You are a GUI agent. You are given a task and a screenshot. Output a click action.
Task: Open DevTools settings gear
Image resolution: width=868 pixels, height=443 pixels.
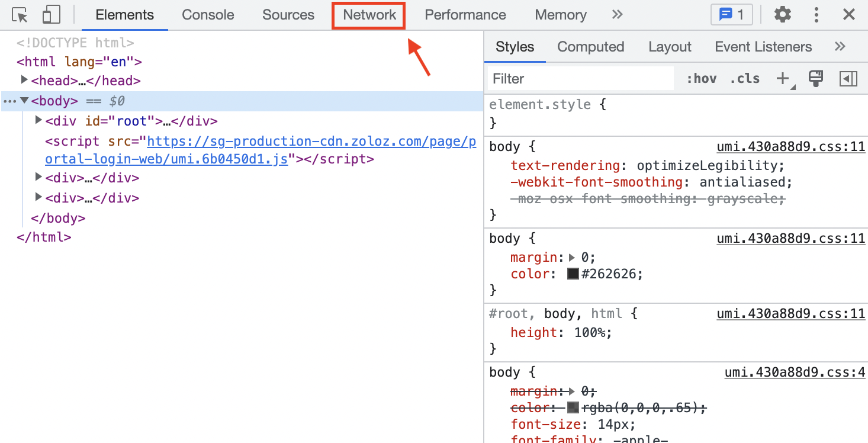(x=783, y=15)
